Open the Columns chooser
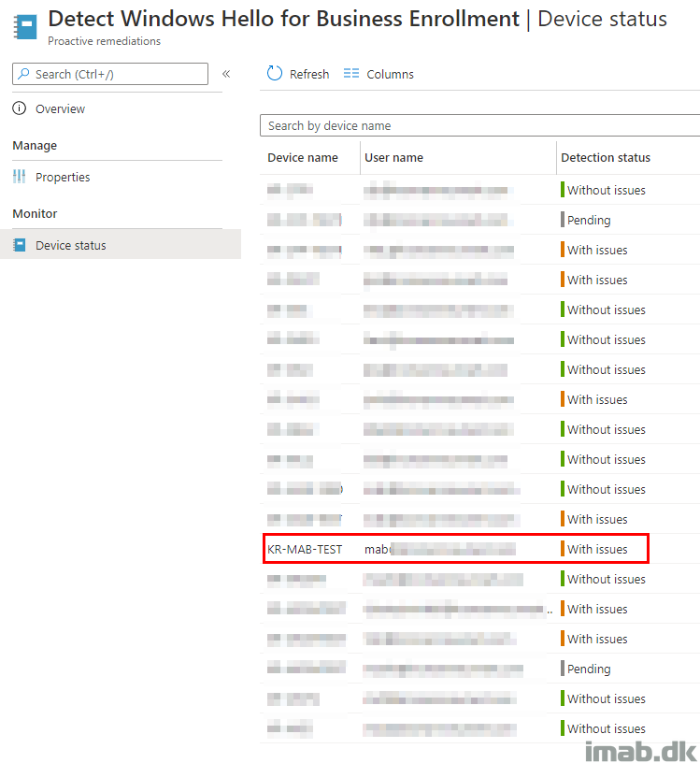Viewport: 700px width, 763px height. pos(379,74)
